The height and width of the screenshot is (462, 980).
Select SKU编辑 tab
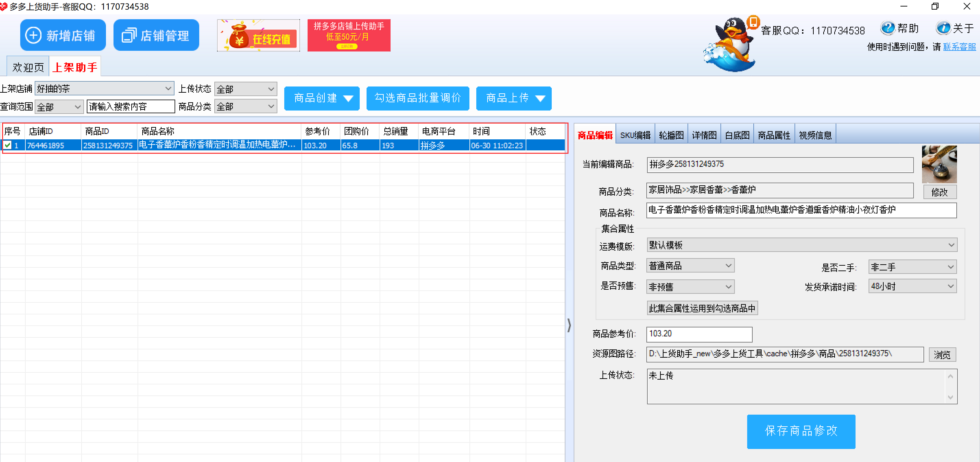click(x=635, y=135)
